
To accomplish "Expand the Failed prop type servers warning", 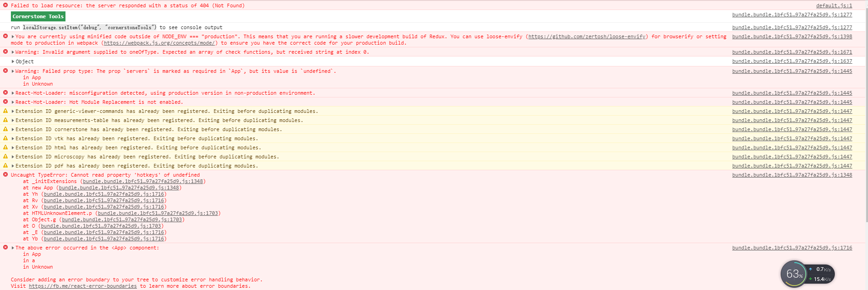I will pos(13,71).
